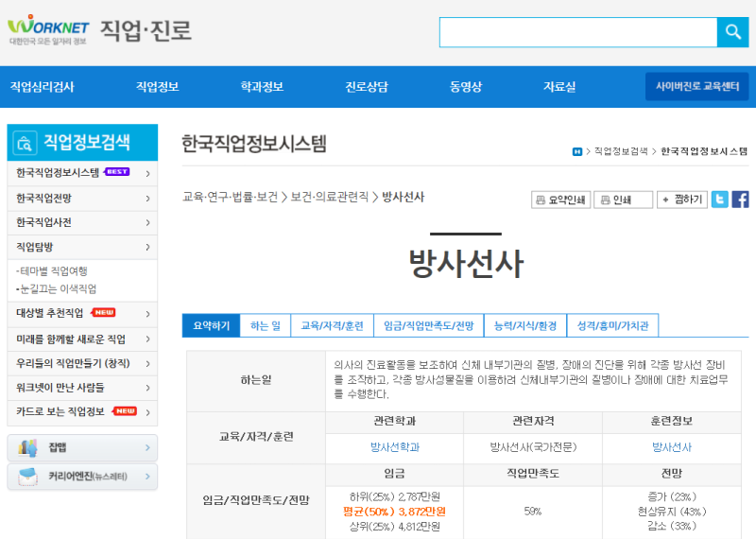Click 보건·의료관련직 category path
This screenshot has height=539, width=756.
click(329, 197)
